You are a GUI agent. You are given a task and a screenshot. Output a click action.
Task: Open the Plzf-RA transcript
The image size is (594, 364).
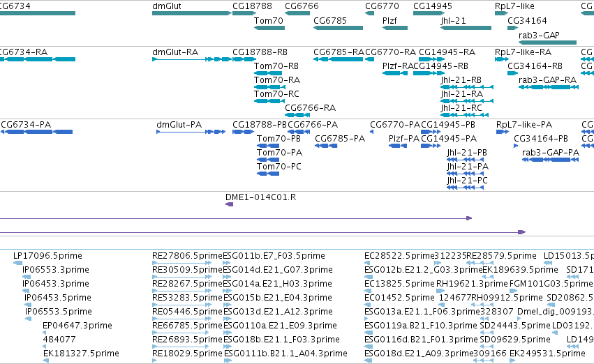(395, 73)
